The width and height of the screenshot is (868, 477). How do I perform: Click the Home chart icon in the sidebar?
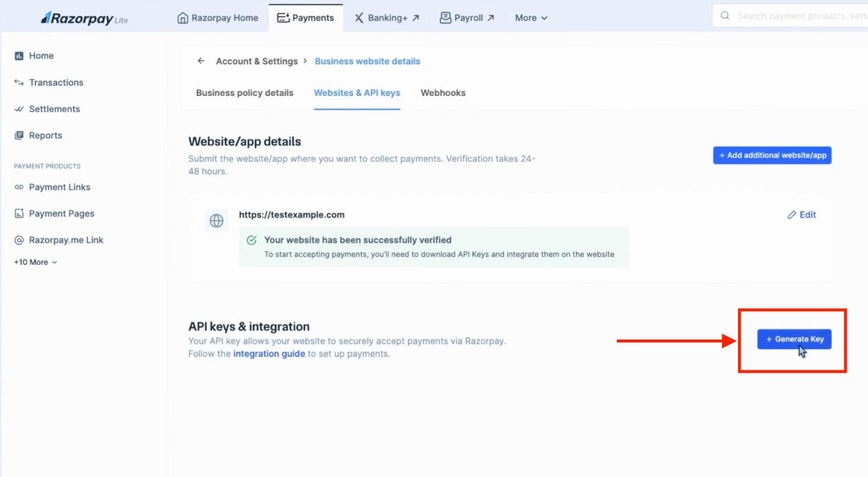click(x=19, y=56)
